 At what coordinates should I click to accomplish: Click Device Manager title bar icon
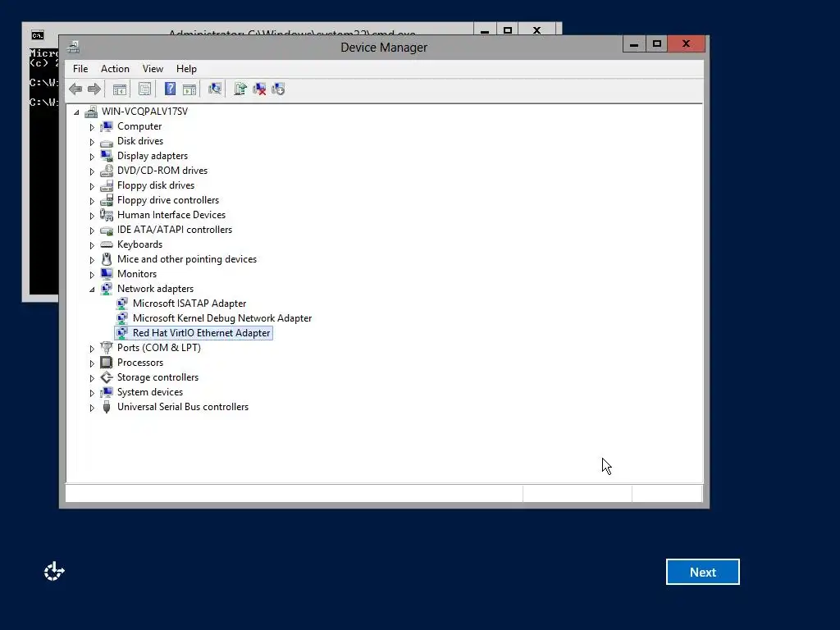pyautogui.click(x=73, y=47)
